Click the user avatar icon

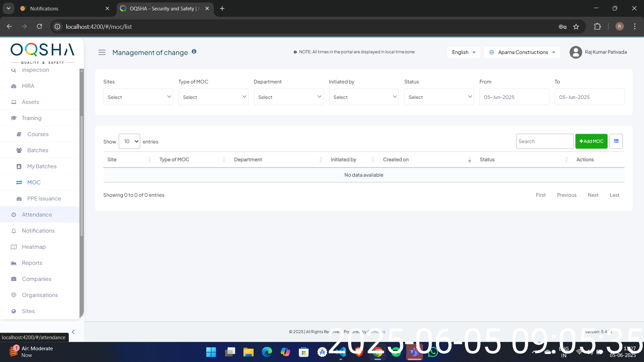[x=576, y=52]
